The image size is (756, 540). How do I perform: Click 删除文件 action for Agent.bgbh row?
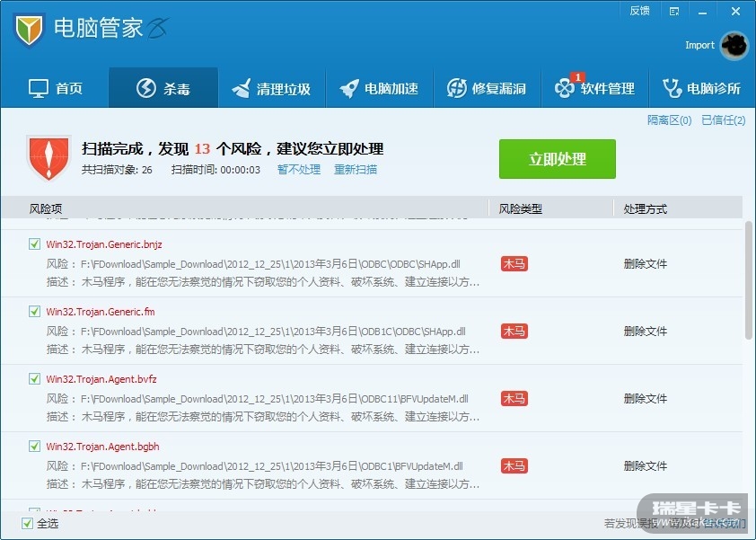[x=645, y=466]
